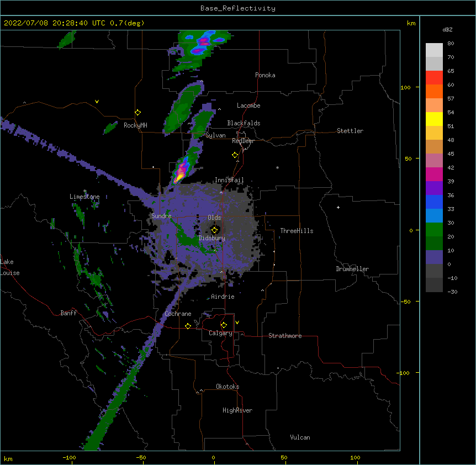Click the ThreeHills town label
The image size is (476, 465).
click(297, 231)
